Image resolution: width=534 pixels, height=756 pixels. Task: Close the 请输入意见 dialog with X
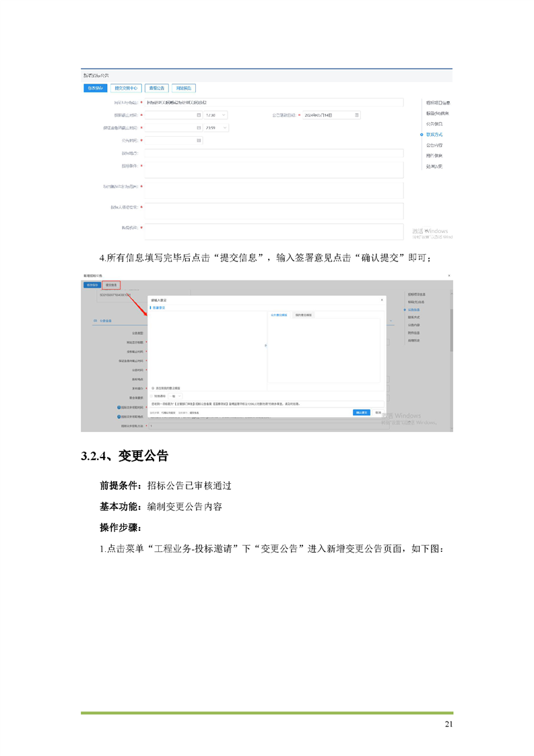coord(382,299)
